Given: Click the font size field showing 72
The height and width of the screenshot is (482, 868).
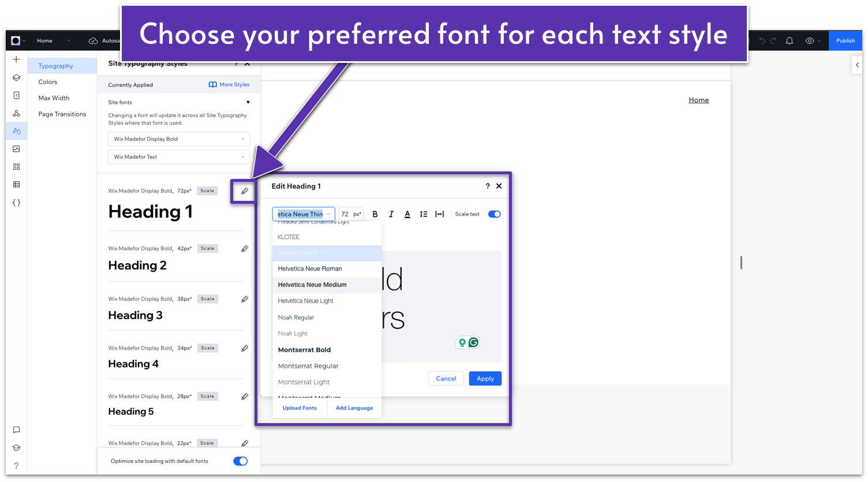Looking at the screenshot, I should pos(351,214).
